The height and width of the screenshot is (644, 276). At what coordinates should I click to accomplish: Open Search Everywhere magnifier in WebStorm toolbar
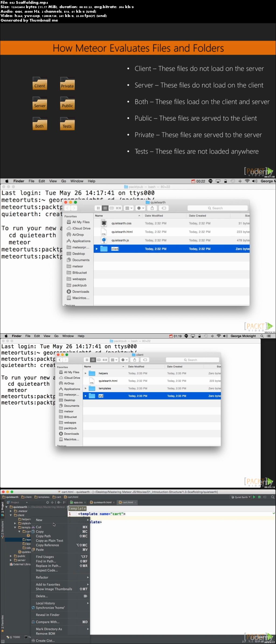point(273,497)
